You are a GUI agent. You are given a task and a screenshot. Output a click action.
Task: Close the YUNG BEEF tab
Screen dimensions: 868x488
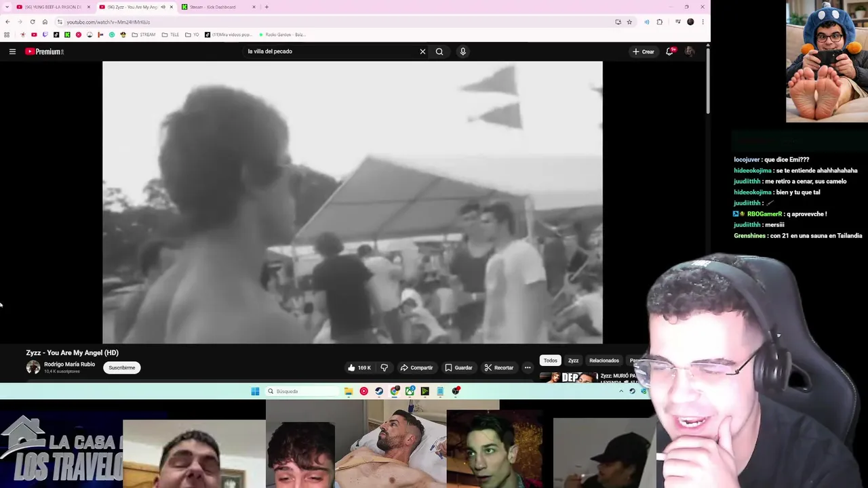(88, 7)
